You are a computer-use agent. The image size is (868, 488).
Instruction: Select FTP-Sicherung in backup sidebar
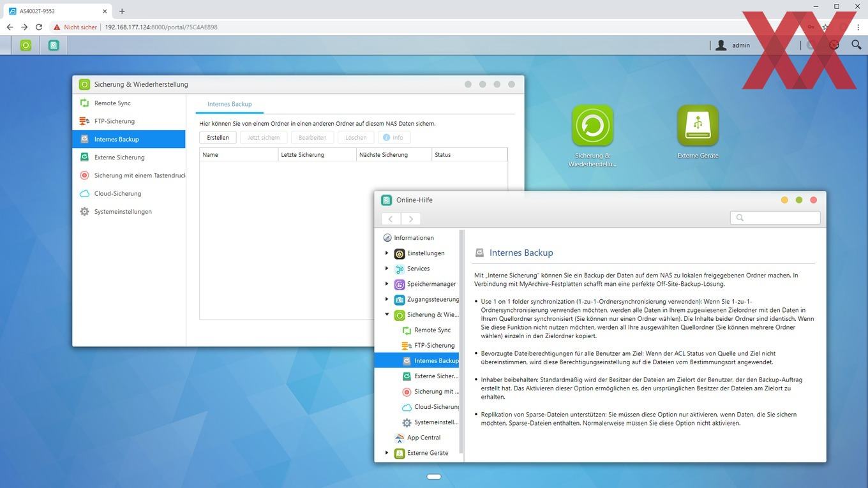tap(129, 121)
